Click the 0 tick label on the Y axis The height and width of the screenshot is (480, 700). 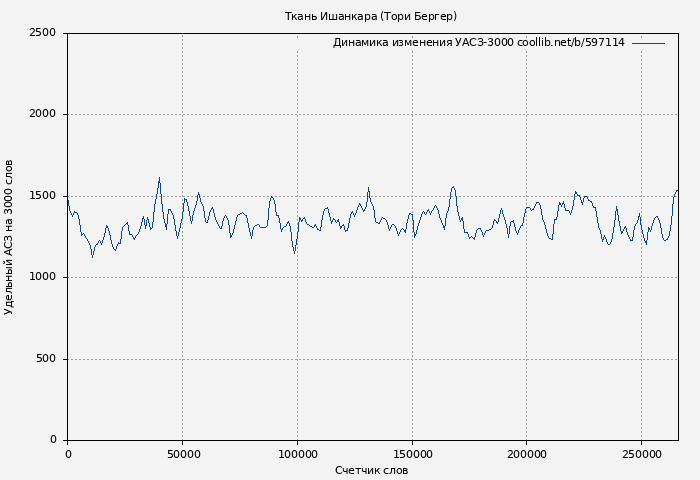[52, 440]
